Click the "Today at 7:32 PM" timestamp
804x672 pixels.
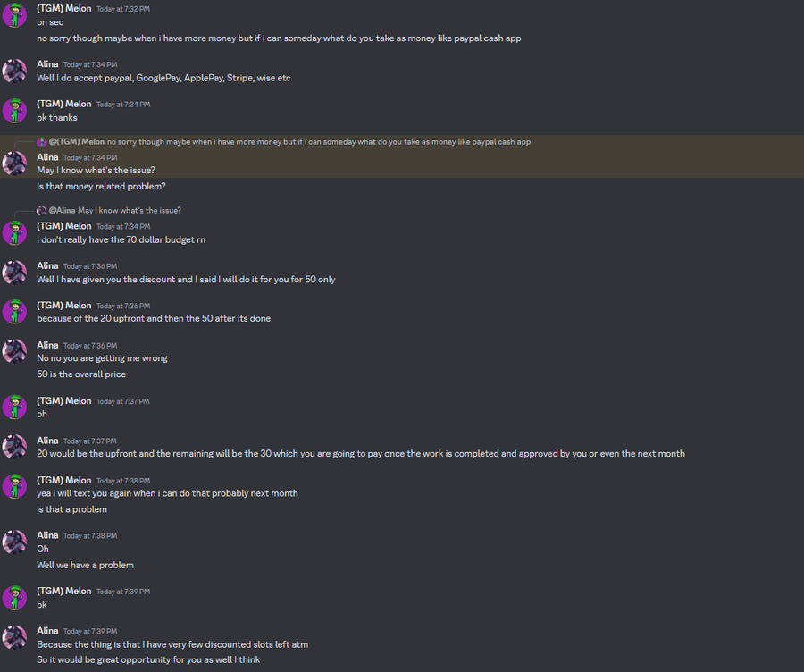[x=123, y=8]
